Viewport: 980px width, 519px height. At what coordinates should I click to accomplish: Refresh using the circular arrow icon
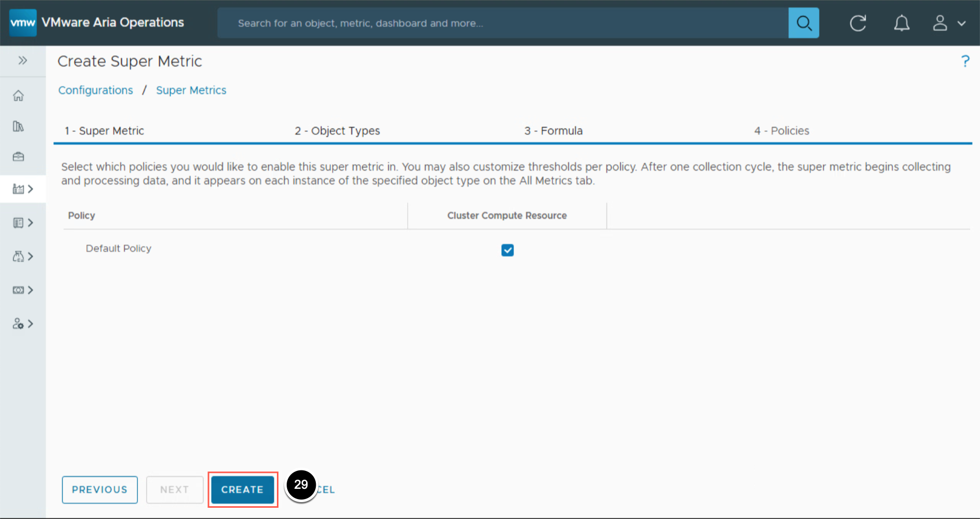857,23
